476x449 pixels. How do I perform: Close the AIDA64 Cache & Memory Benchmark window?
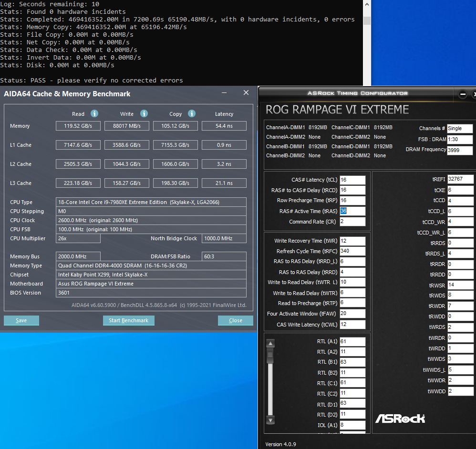(x=246, y=92)
